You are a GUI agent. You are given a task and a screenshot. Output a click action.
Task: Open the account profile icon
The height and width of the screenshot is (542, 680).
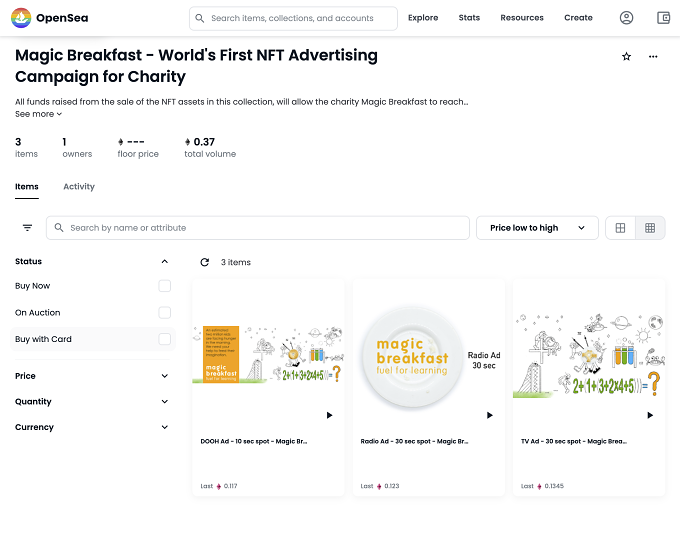[626, 18]
